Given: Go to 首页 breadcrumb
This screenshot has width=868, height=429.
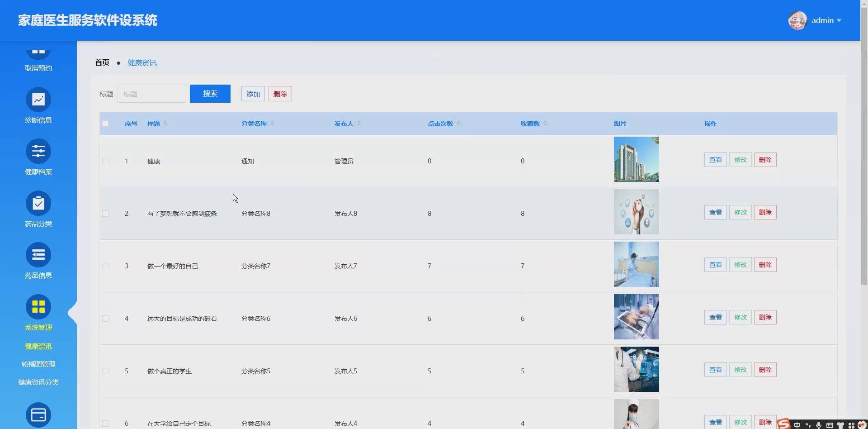Looking at the screenshot, I should coord(102,62).
